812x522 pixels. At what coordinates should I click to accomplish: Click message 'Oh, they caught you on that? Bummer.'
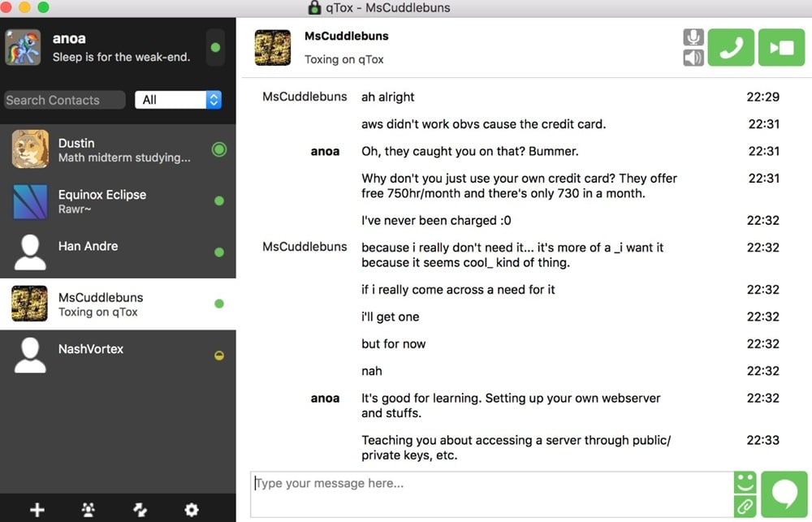point(469,151)
